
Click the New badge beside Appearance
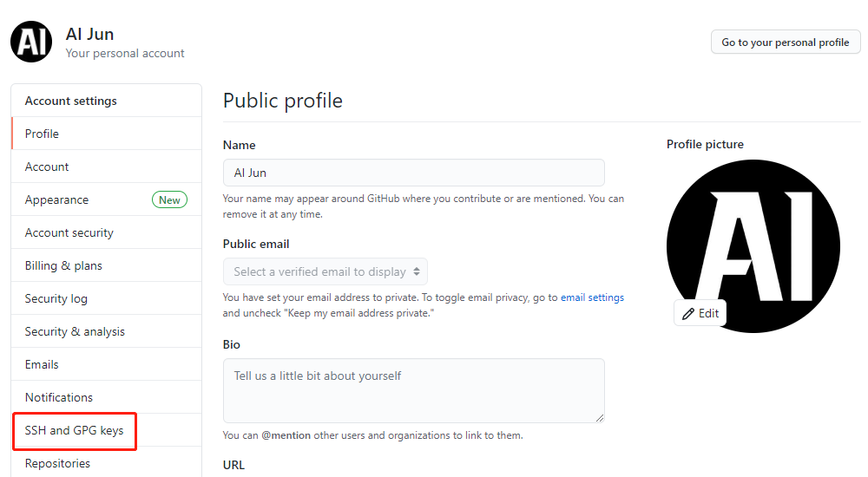tap(169, 199)
